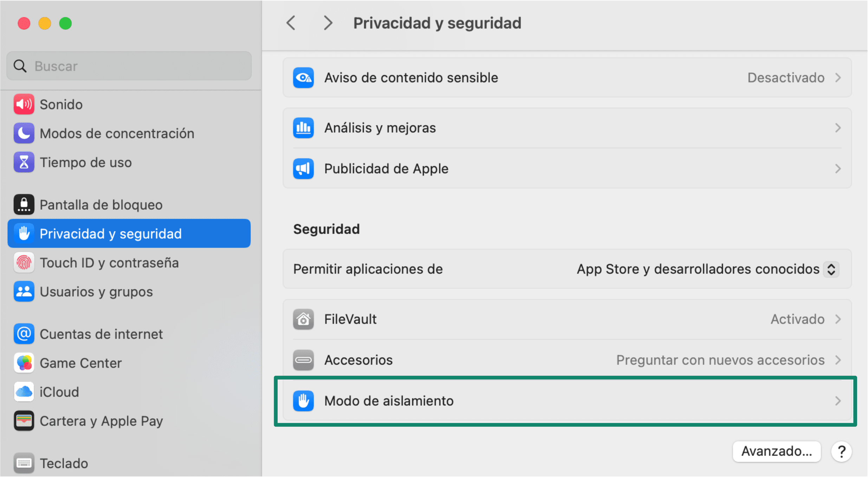Open Usuarios y grupos settings
The width and height of the screenshot is (868, 477).
point(96,292)
